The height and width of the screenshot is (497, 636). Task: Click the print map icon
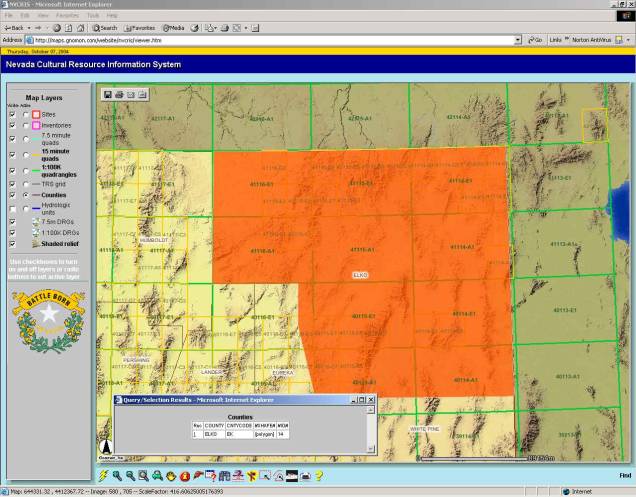[x=119, y=94]
